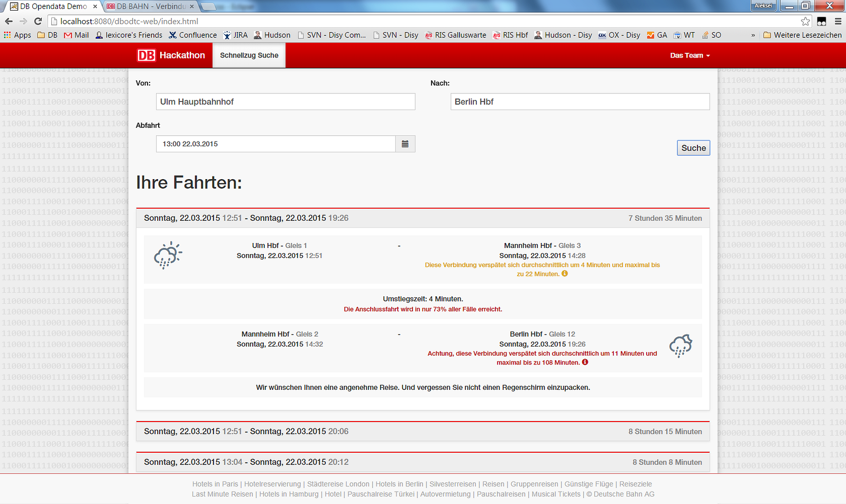Select the Schnellzug Suche nav tab
846x504 pixels.
pyautogui.click(x=249, y=55)
